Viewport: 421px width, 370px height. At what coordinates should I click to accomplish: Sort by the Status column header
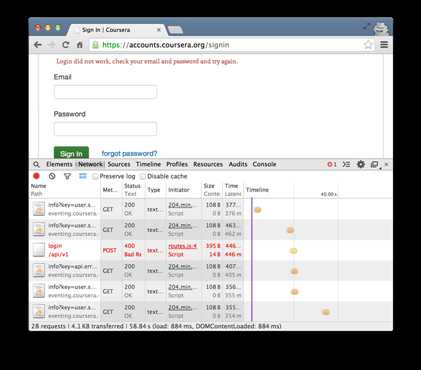133,190
